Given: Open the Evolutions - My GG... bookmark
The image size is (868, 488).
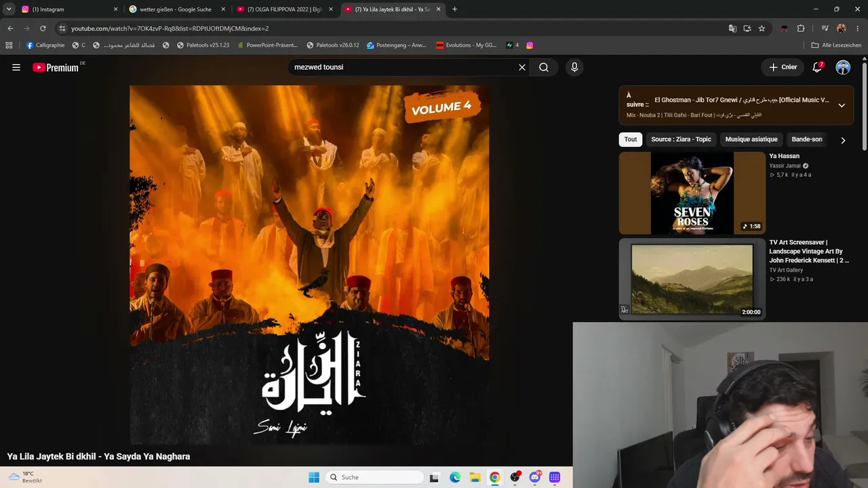Looking at the screenshot, I should 467,45.
